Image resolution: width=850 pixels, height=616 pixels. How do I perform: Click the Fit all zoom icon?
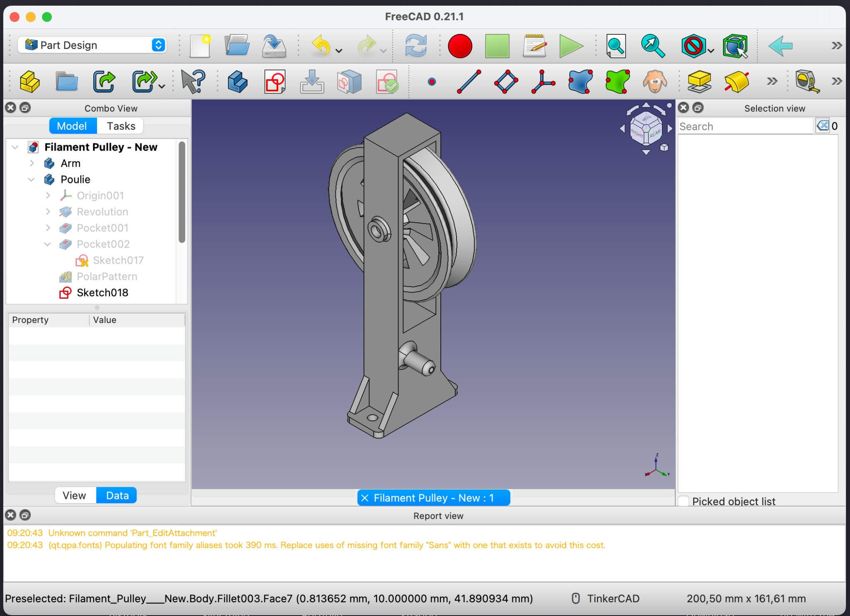[616, 46]
